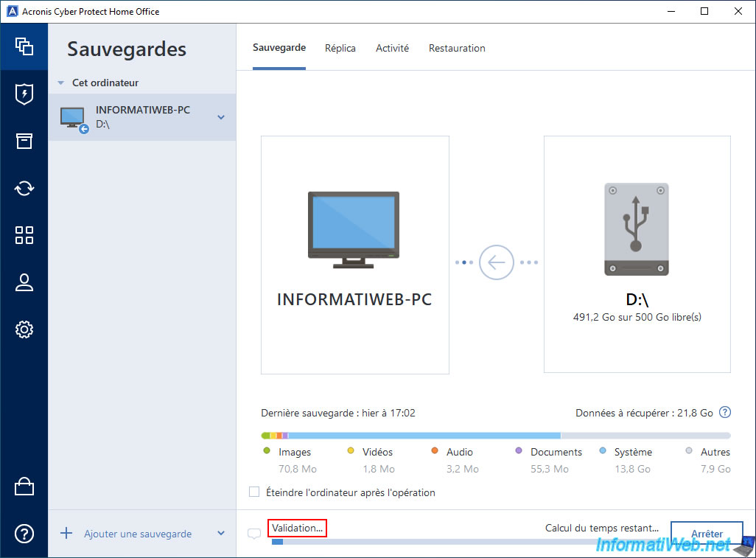Switch to the Activité tab

(392, 48)
